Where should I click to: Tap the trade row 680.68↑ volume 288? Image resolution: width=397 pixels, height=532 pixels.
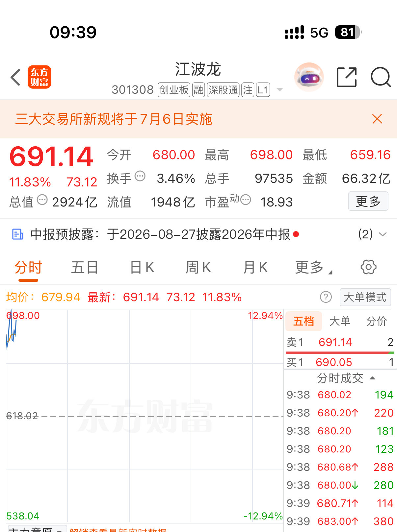[340, 467]
